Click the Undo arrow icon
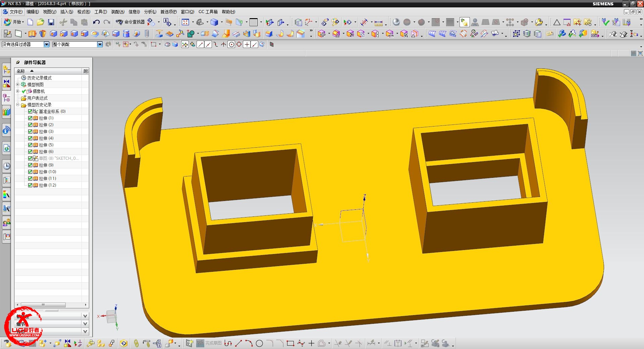Viewport: 644px width, 349px height. coord(96,22)
